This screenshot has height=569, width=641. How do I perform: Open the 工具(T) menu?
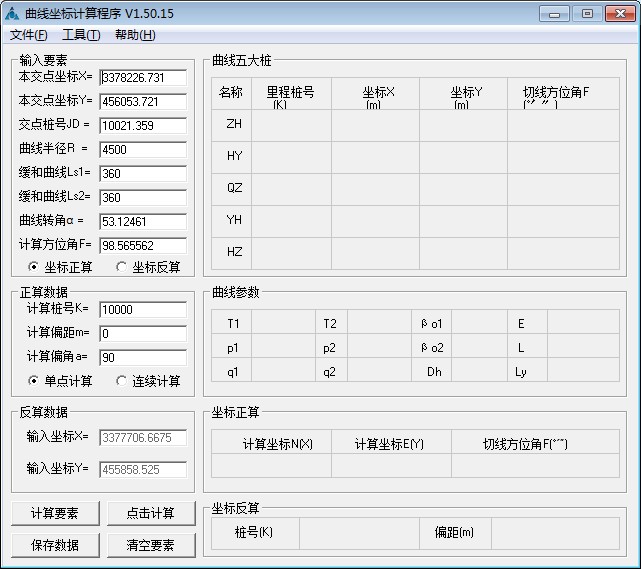pyautogui.click(x=80, y=35)
